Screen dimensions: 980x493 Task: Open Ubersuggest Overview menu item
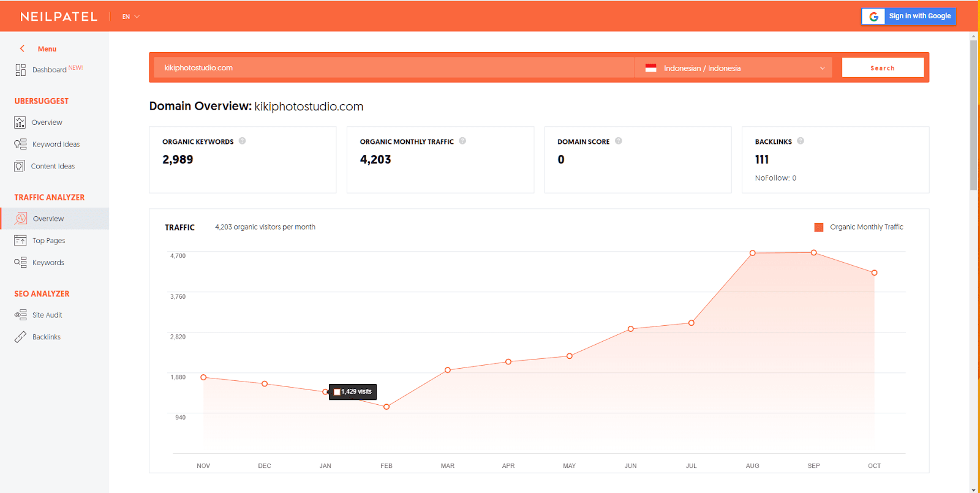[x=47, y=122]
